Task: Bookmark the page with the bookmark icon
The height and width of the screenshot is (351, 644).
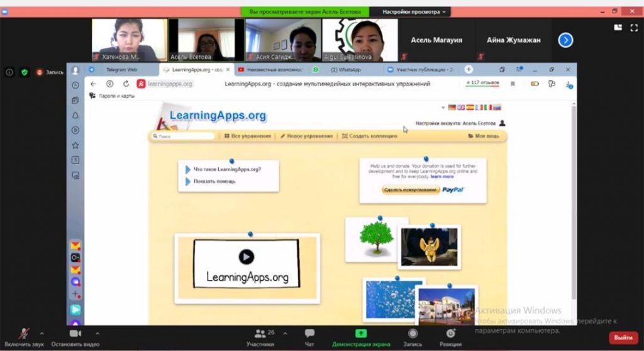Action: coord(513,84)
